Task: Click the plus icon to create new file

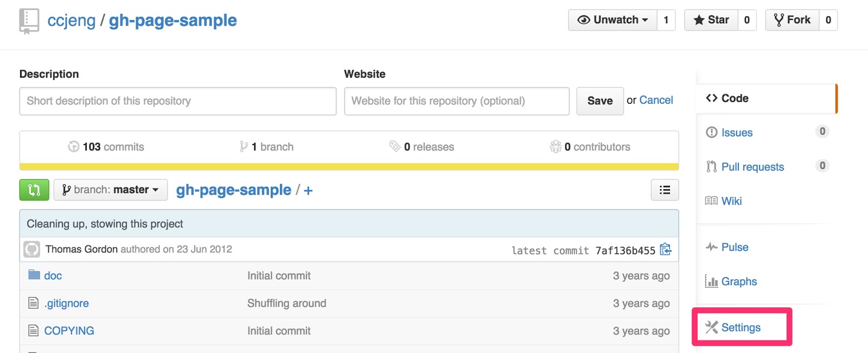Action: tap(308, 191)
